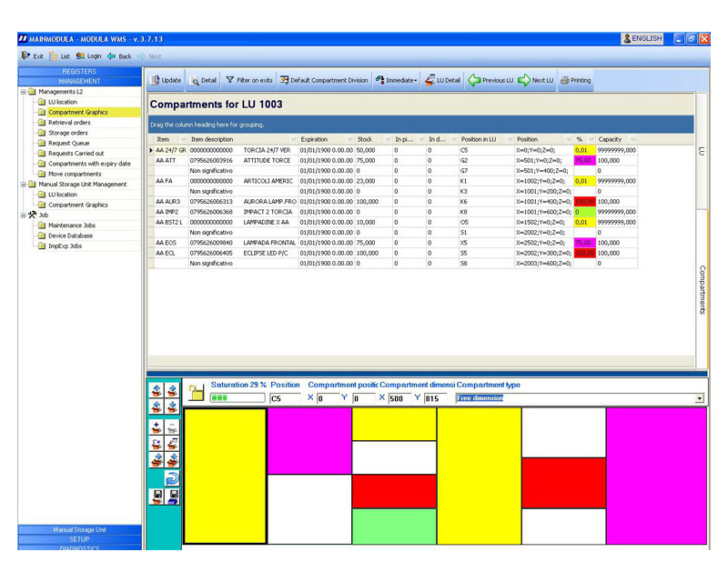728x582 pixels.
Task: Click the Filter on exits funnel icon
Action: (x=230, y=80)
